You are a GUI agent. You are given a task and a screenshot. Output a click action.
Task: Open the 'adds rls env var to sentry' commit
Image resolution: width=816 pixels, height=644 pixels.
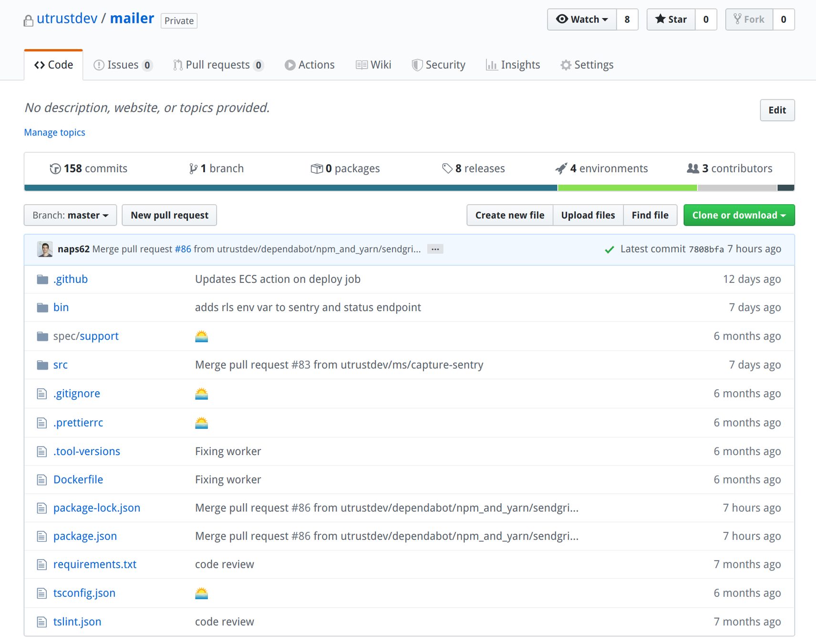[308, 308]
